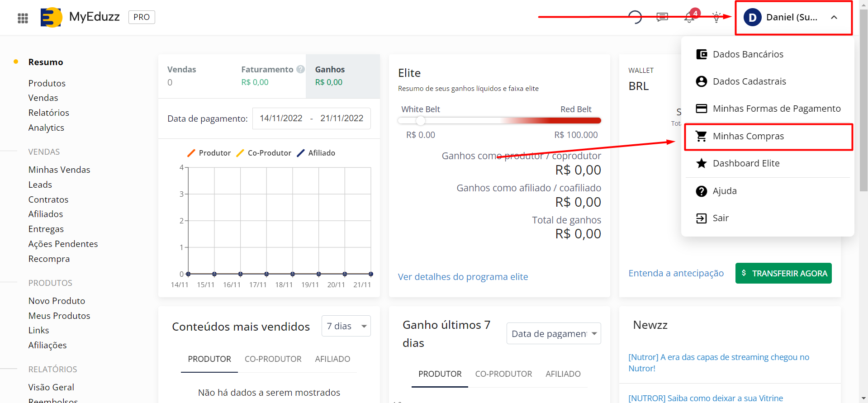Open Produtos in sidebar
This screenshot has width=868, height=403.
point(47,83)
